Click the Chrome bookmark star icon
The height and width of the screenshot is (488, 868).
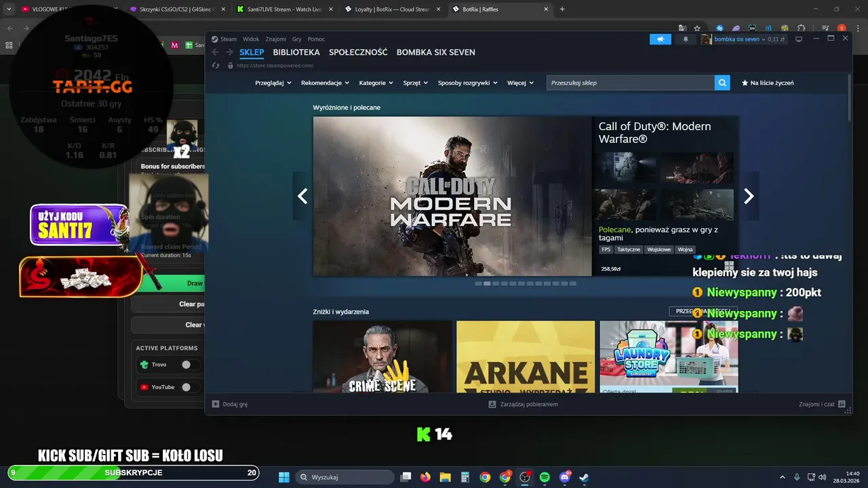tap(697, 28)
